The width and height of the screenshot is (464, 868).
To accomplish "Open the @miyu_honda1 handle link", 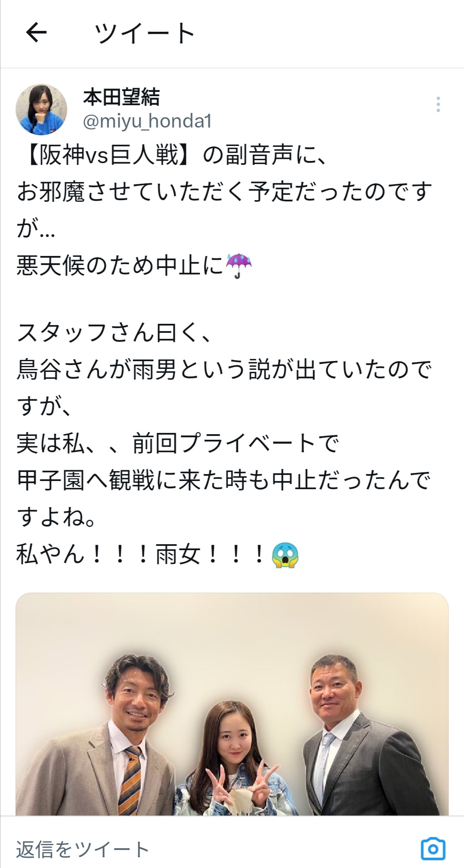I will [x=147, y=122].
